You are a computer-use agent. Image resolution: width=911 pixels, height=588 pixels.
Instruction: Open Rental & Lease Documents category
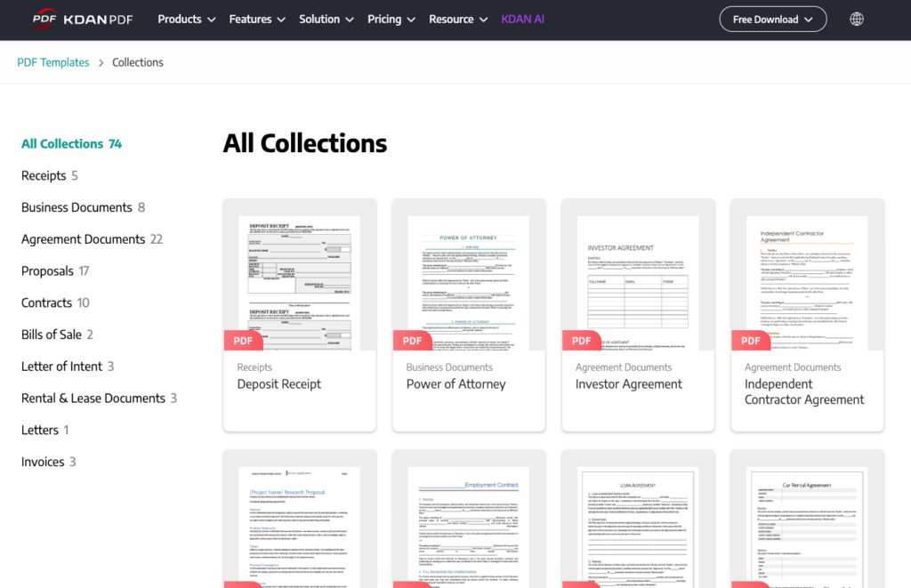(x=99, y=399)
